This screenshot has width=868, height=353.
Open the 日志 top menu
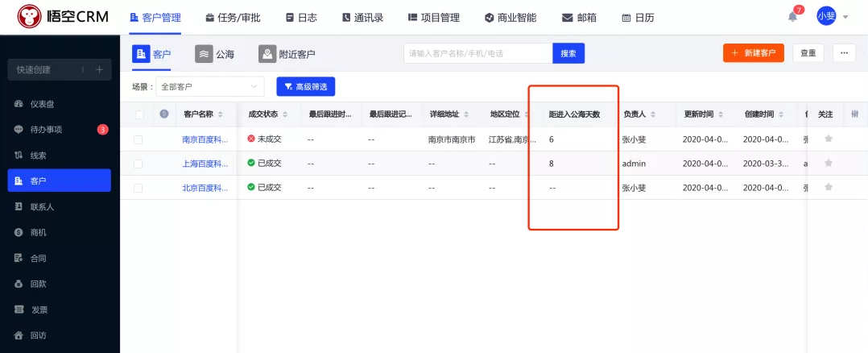point(301,17)
